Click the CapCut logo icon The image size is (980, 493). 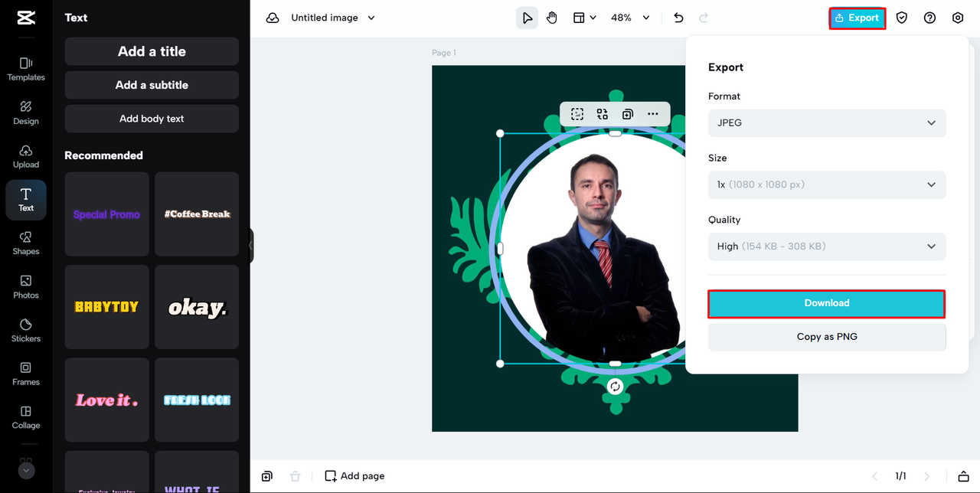click(26, 18)
